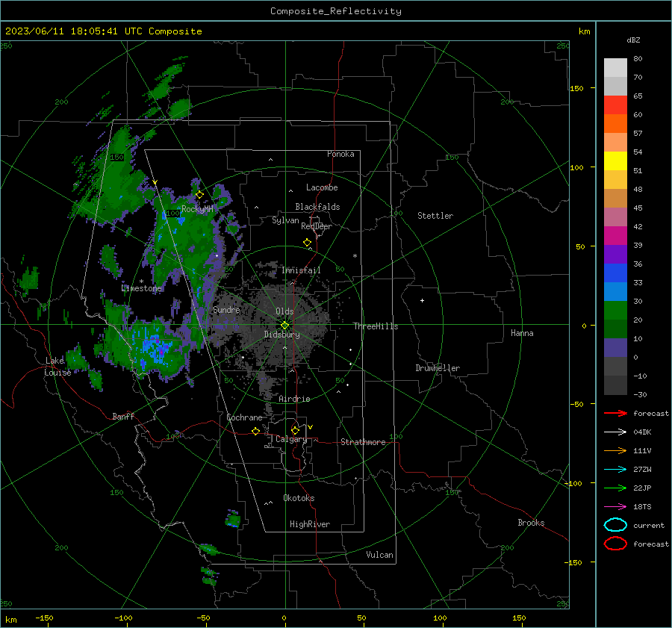This screenshot has width=672, height=628.
Task: Click the Sundre town label
Action: pyautogui.click(x=226, y=309)
